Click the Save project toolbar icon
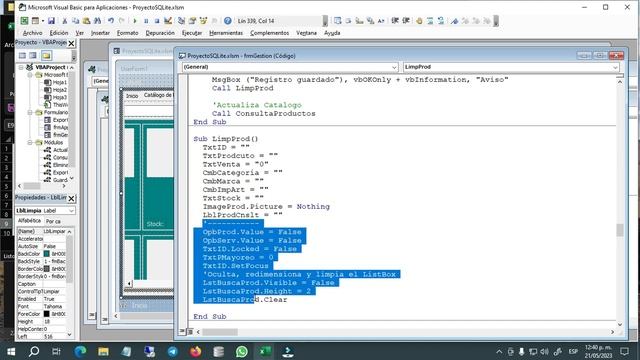Screen dimensions: 640x360 (x=51, y=21)
